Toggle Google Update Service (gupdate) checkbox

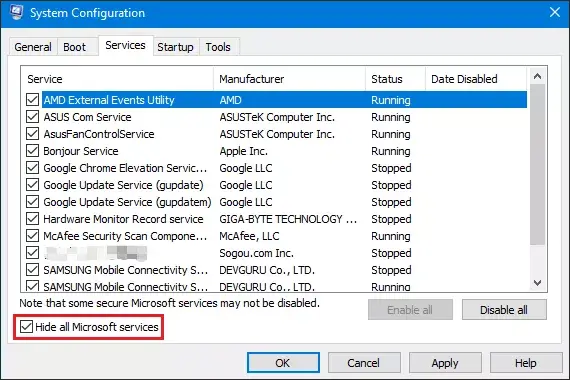click(x=32, y=185)
